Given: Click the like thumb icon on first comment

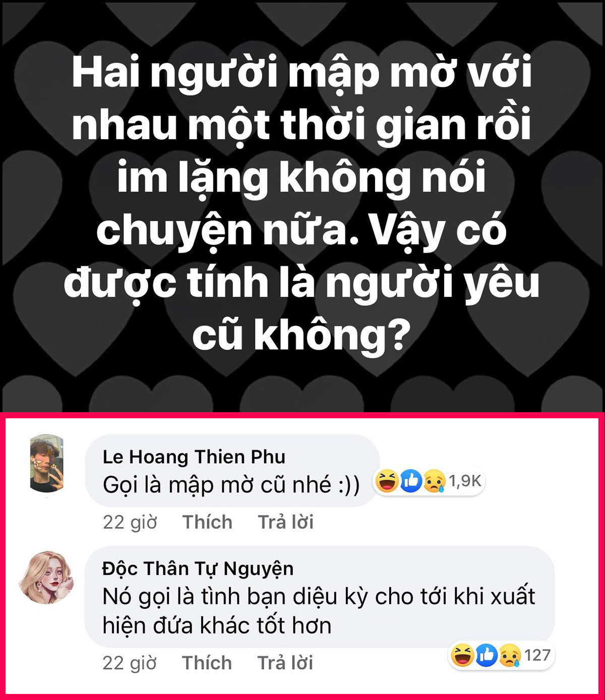Looking at the screenshot, I should click(x=411, y=481).
